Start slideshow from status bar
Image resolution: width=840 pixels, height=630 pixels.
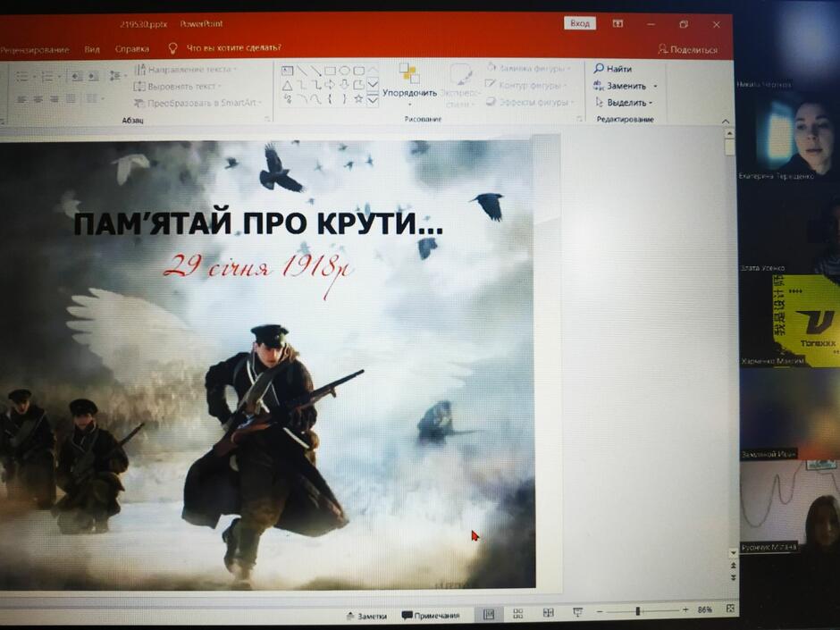point(577,612)
